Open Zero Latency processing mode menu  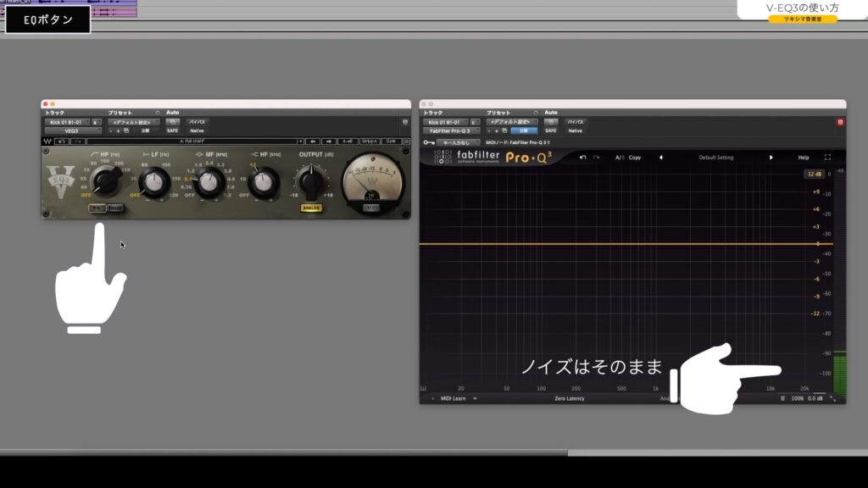(x=569, y=398)
